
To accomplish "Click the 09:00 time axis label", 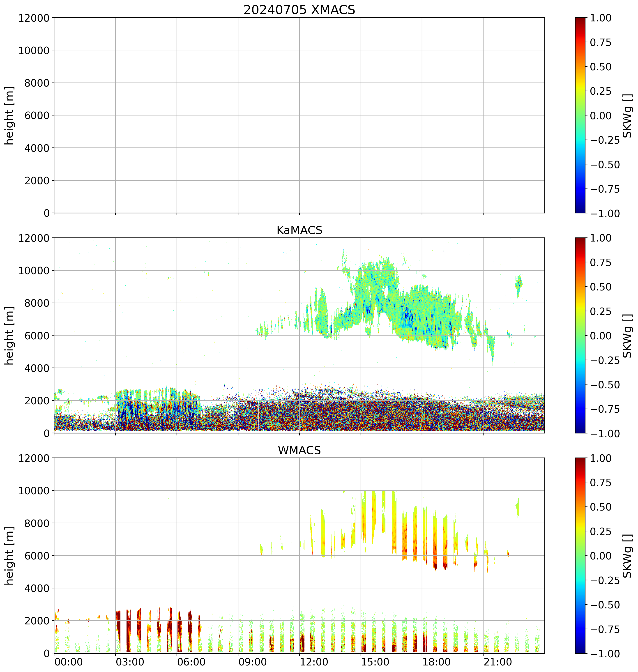I will point(253,662).
